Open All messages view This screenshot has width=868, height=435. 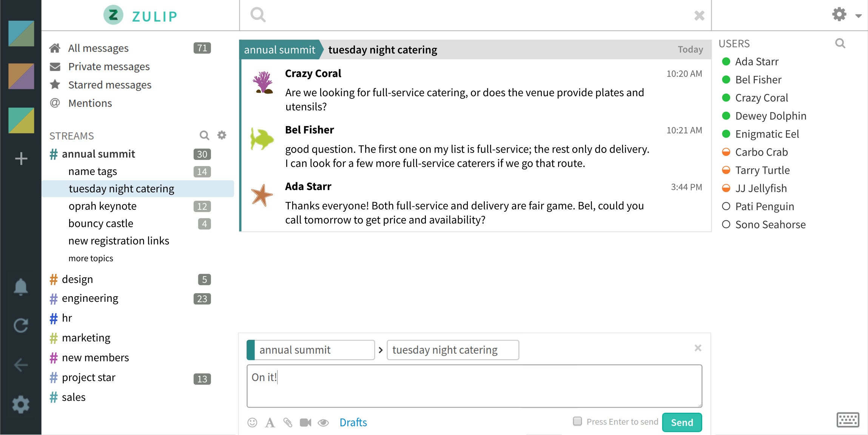[x=98, y=48]
